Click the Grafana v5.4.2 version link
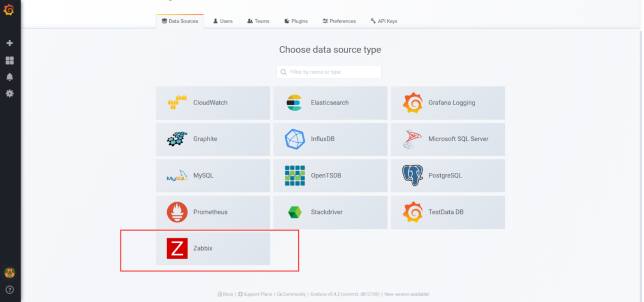The height and width of the screenshot is (302, 644). pyautogui.click(x=345, y=294)
